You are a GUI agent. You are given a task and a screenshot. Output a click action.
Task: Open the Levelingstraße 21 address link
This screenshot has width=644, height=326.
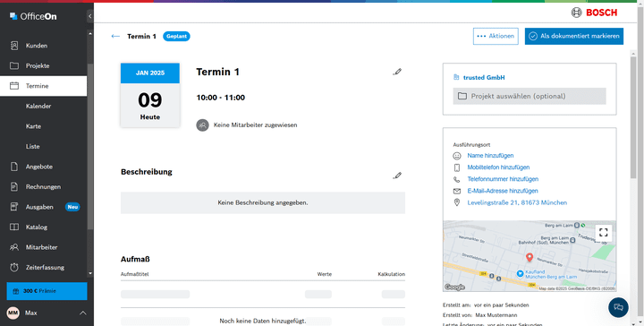click(x=517, y=202)
